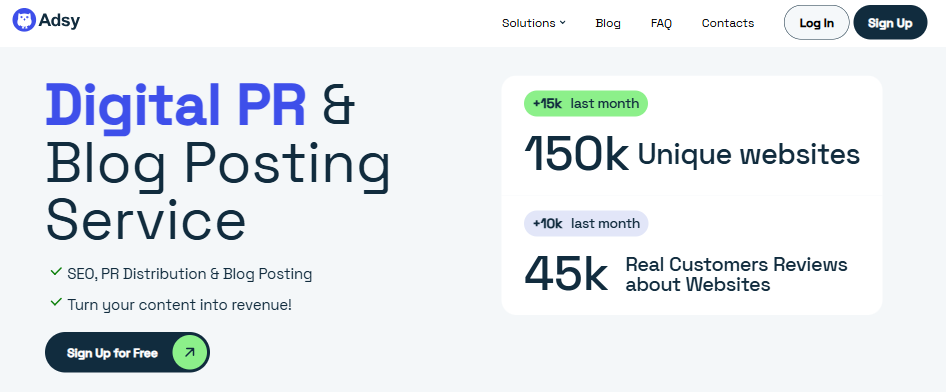Click the Adsy owl logo icon
This screenshot has width=946, height=392.
24,21
